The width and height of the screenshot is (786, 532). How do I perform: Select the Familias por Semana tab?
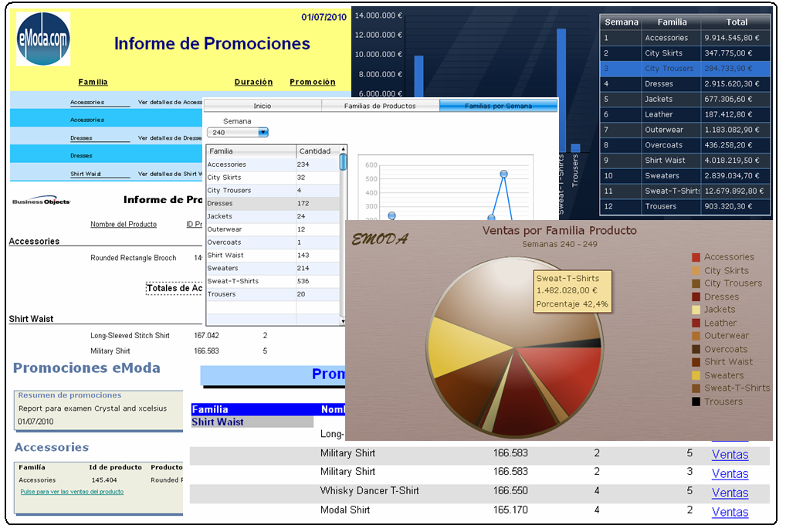(x=498, y=106)
